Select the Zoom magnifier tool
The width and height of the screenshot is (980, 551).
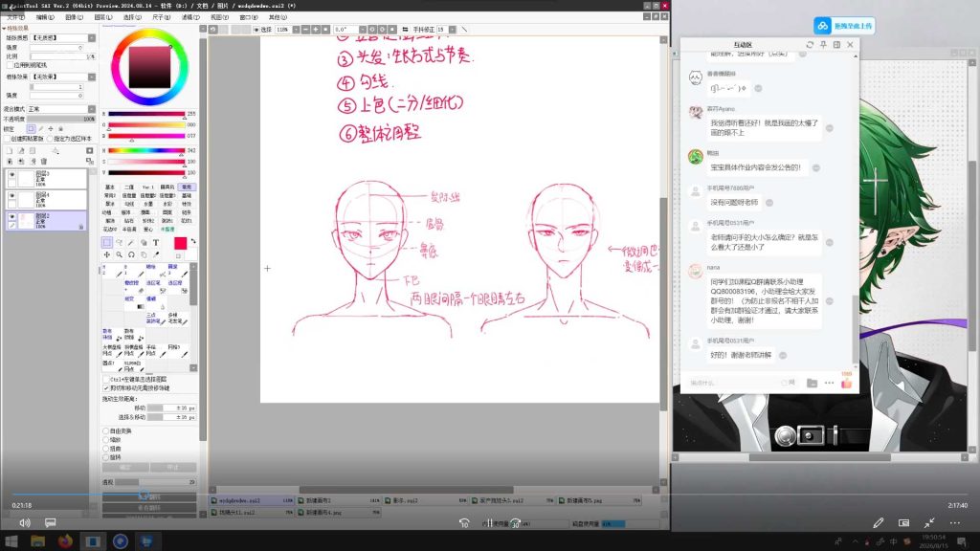tap(119, 254)
